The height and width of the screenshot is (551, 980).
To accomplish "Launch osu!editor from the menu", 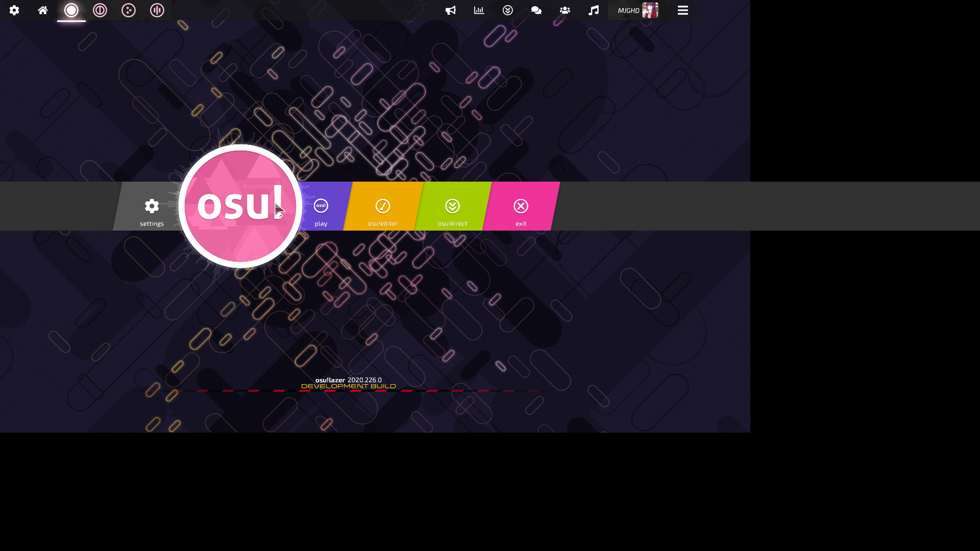I will pyautogui.click(x=383, y=209).
